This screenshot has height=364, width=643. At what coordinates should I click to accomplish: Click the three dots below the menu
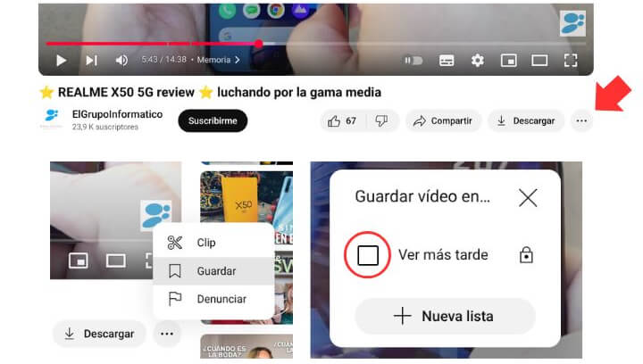point(167,334)
